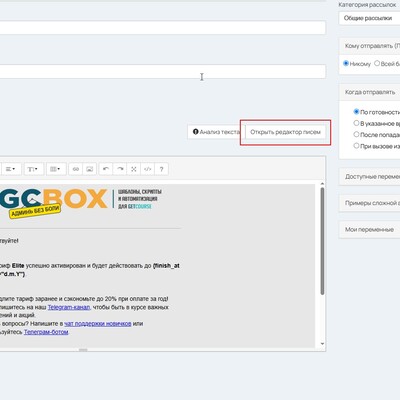This screenshot has height=400, width=400.
Task: Expand Примеры сложной panel
Action: 369,203
